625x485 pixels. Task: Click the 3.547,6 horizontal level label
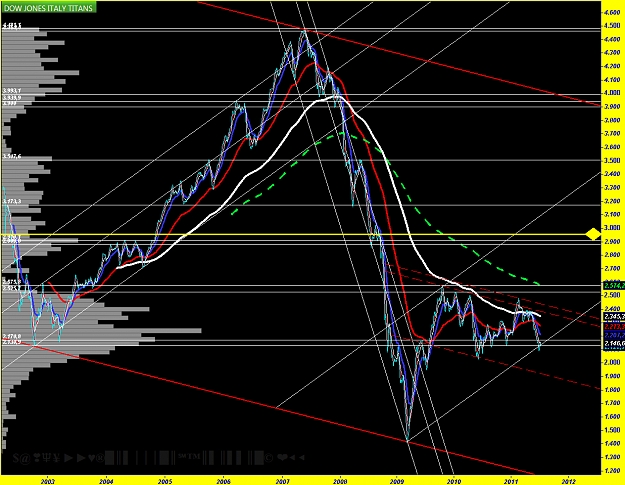(x=12, y=156)
